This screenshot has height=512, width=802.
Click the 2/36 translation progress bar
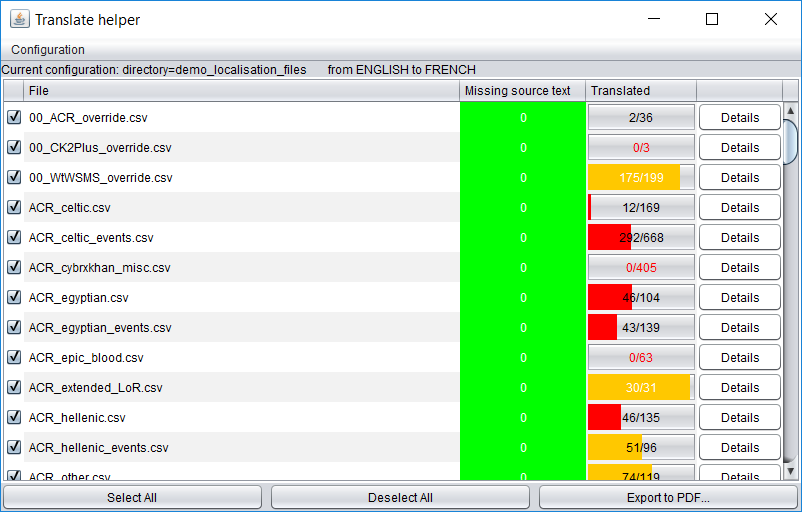point(641,118)
